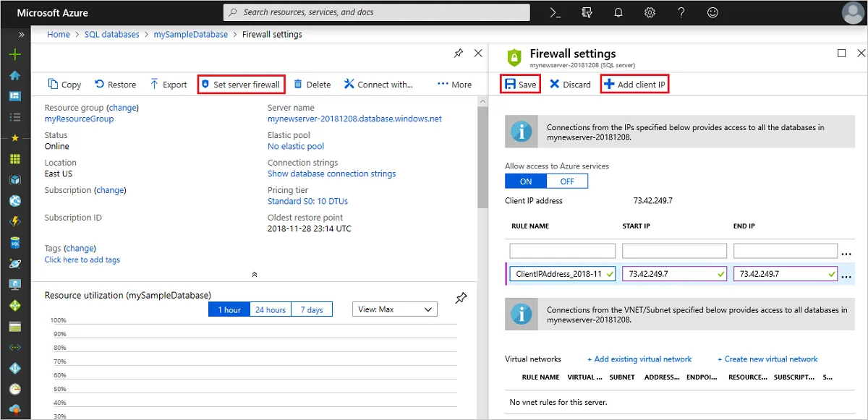Click Standard S0: 10 DTUs pricing tier
The height and width of the screenshot is (420, 868).
(307, 201)
